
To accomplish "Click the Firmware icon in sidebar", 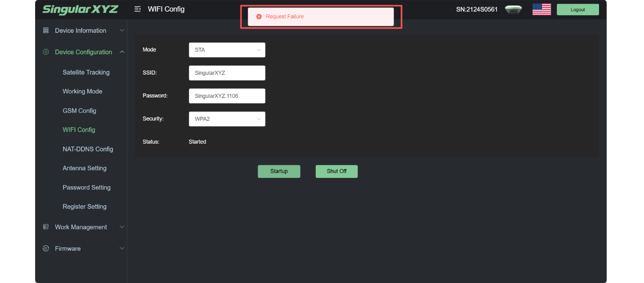I will point(45,248).
